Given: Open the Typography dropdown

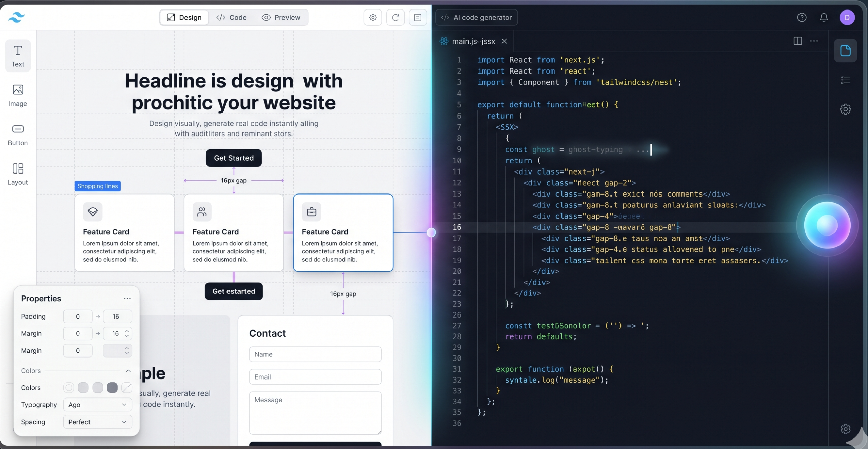Looking at the screenshot, I should 97,405.
